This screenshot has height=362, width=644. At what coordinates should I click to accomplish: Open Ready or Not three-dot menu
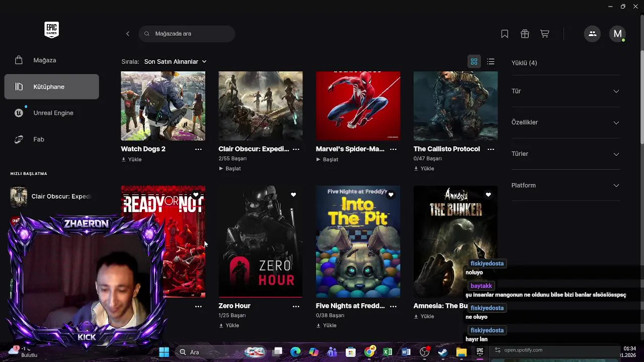click(x=198, y=306)
